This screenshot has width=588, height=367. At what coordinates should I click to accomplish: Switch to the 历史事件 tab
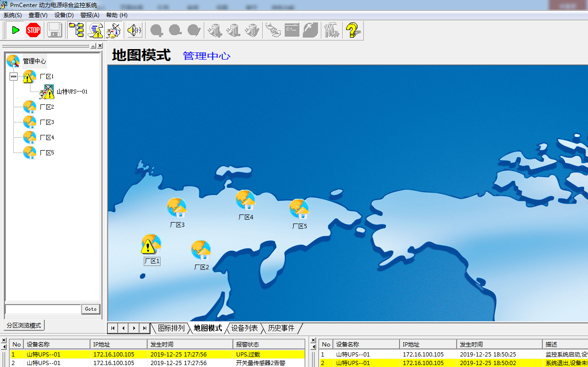(x=281, y=328)
